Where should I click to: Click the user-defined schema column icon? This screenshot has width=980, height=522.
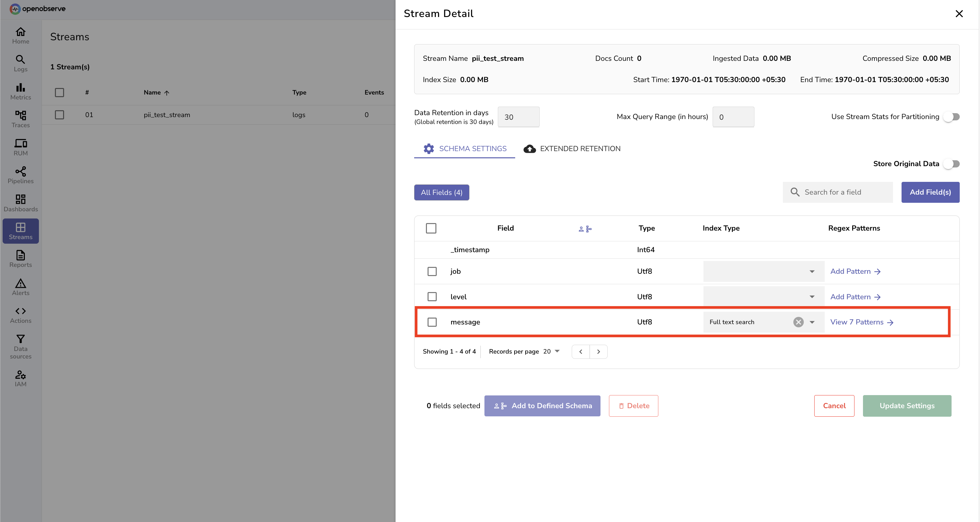pos(585,229)
